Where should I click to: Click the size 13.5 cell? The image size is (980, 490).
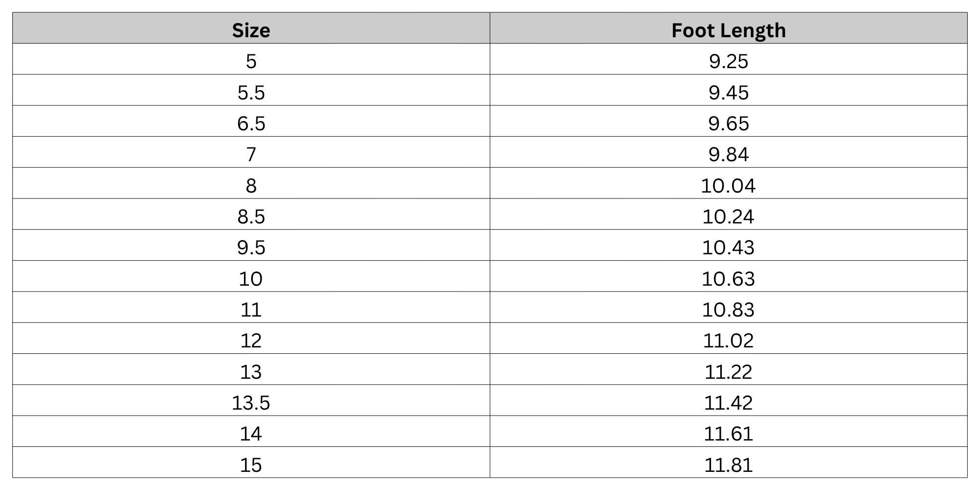251,400
